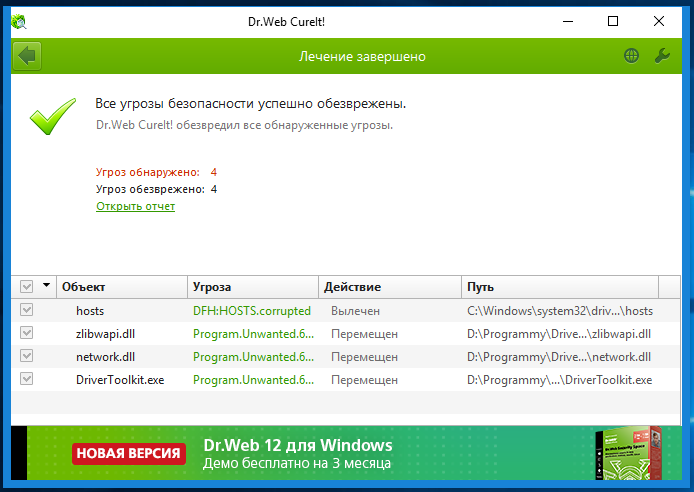Toggle the checkbox for zlibwapi.dll row
This screenshot has width=694, height=492.
(x=27, y=333)
